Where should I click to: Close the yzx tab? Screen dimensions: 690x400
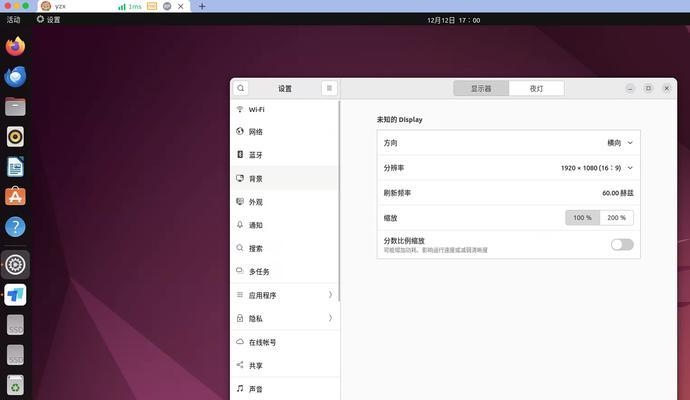coord(180,6)
